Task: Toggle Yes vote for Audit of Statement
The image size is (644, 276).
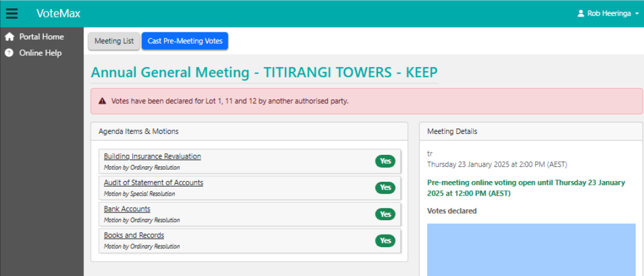Action: 385,187
